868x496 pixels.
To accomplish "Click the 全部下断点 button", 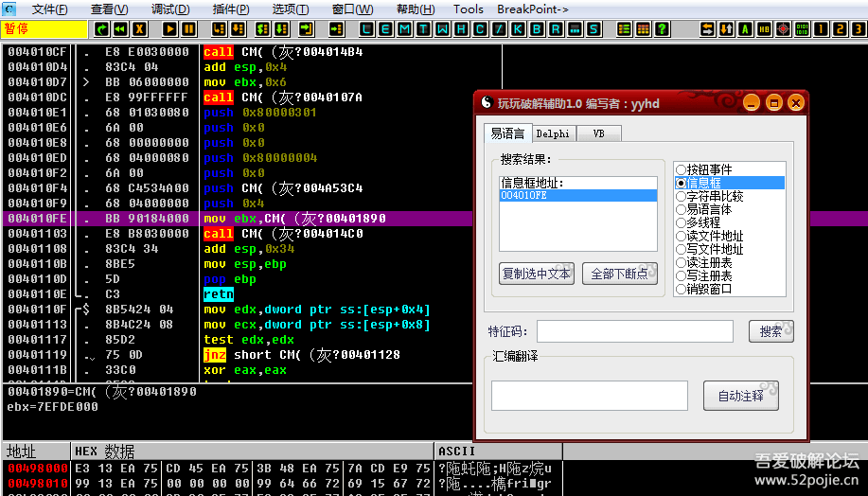I will click(619, 274).
